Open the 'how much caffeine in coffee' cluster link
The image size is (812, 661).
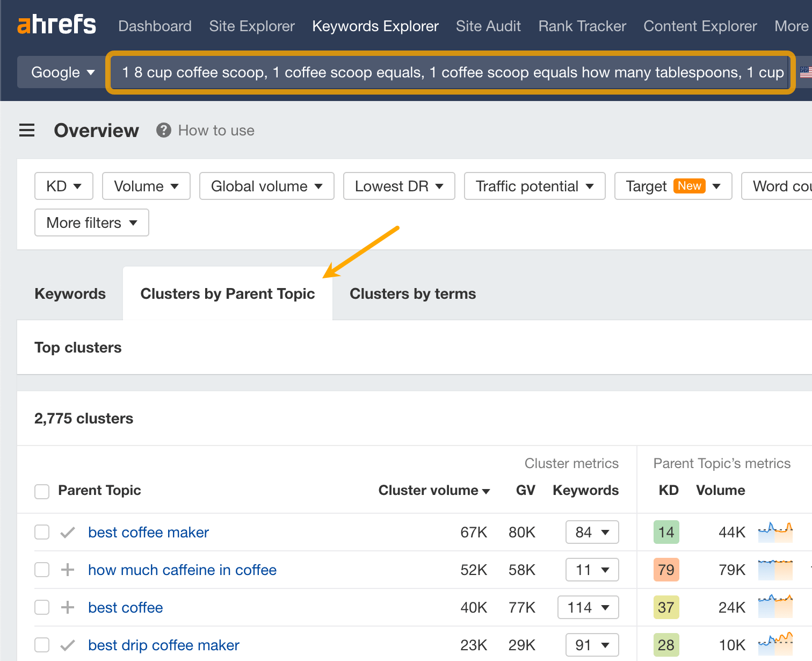pos(183,570)
